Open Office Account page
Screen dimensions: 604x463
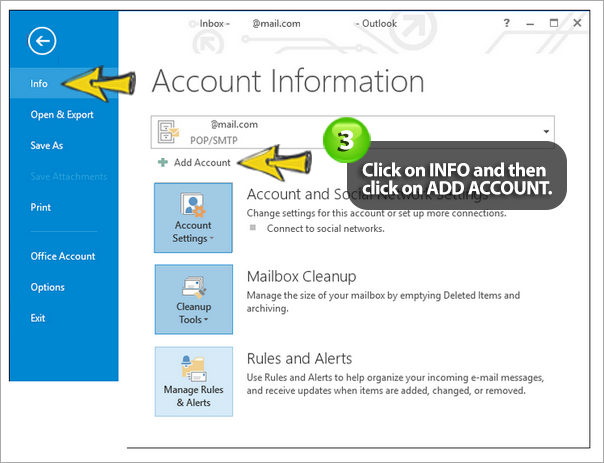coord(63,256)
